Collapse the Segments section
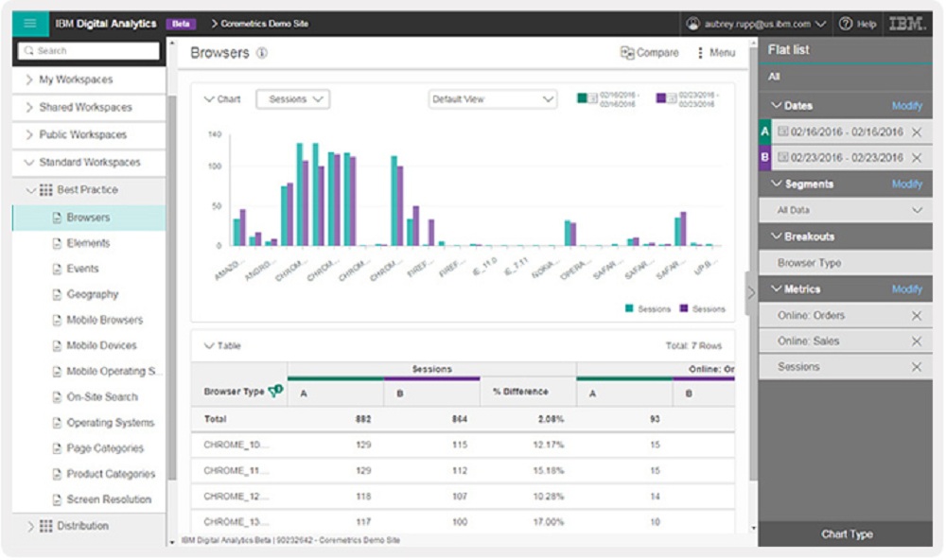The height and width of the screenshot is (560, 946). click(777, 184)
